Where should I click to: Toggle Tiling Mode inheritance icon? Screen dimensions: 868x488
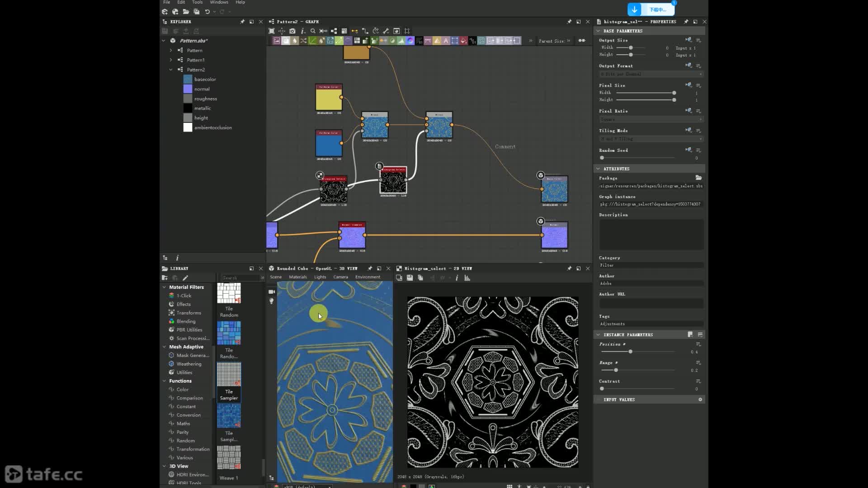click(689, 130)
